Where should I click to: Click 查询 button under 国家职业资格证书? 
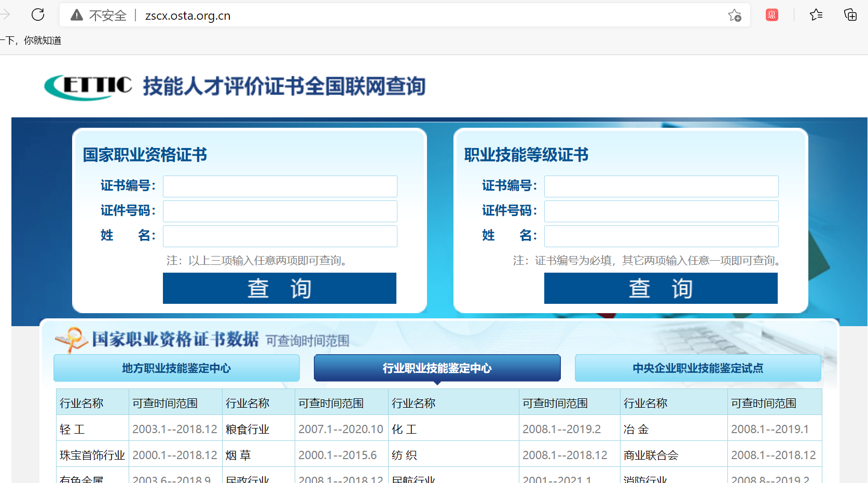[279, 288]
